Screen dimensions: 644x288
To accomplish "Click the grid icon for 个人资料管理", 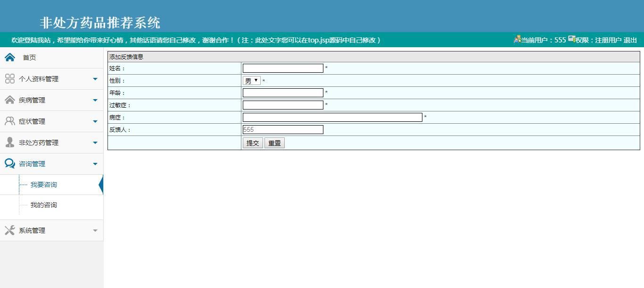I will (9, 79).
